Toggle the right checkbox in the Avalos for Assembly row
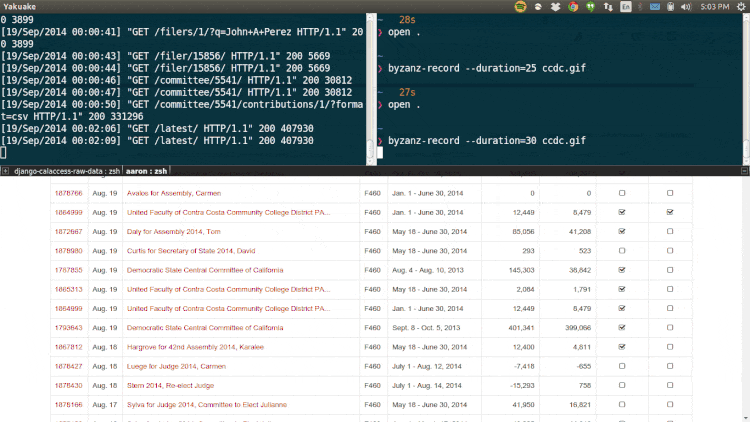The image size is (750, 422). (670, 193)
